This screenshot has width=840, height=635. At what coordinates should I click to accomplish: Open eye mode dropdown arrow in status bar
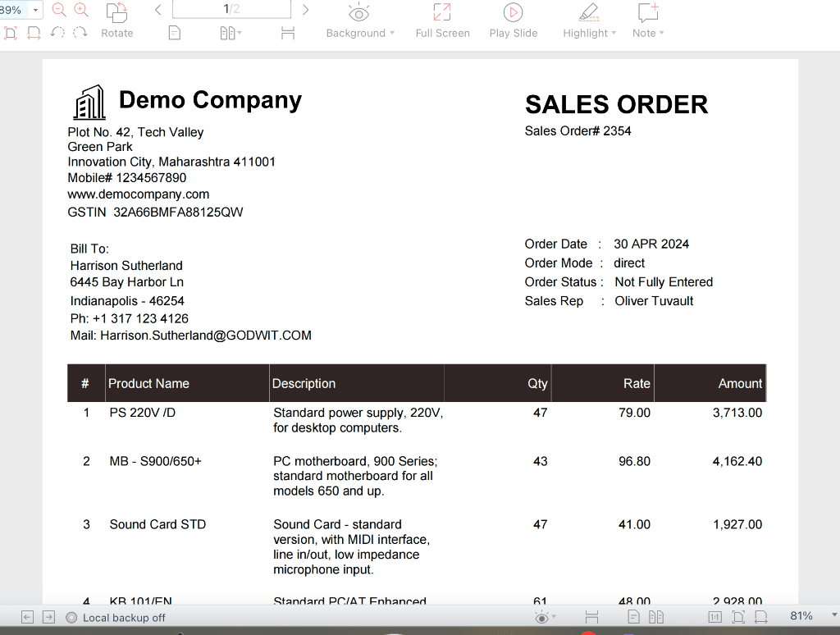pyautogui.click(x=554, y=617)
